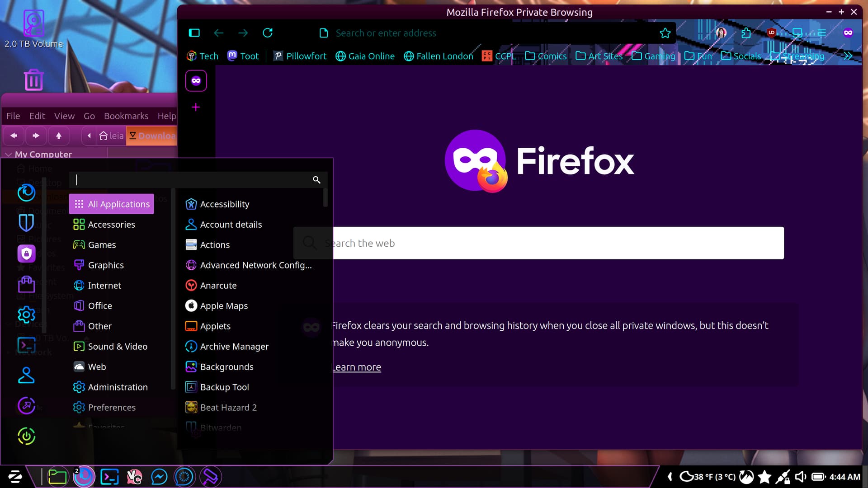Show more bookmarks with double chevron
868x488 pixels.
tap(848, 56)
